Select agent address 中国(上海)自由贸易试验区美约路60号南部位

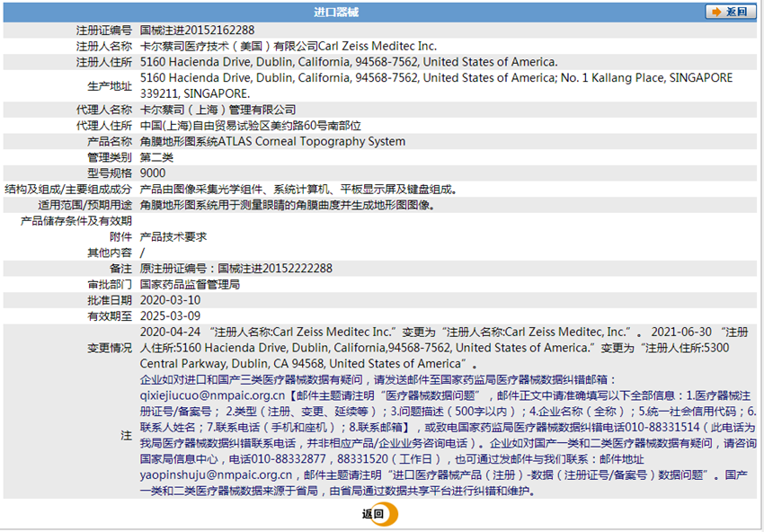(251, 126)
